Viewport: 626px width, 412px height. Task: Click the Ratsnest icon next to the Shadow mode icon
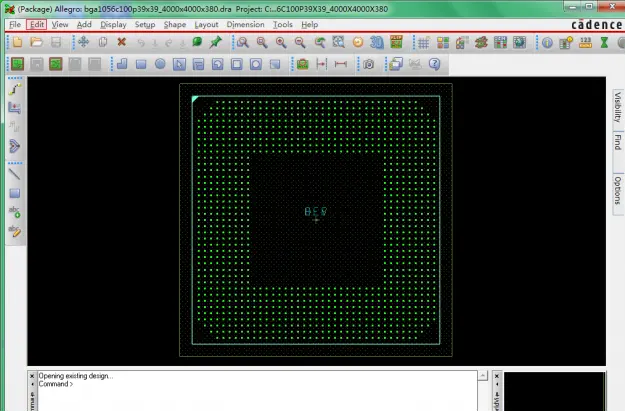click(481, 42)
